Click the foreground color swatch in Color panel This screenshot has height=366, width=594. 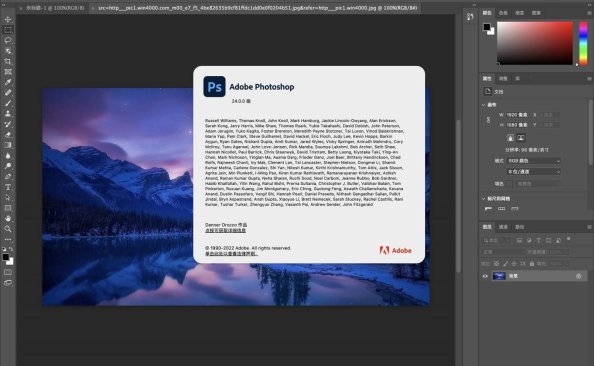[x=487, y=27]
